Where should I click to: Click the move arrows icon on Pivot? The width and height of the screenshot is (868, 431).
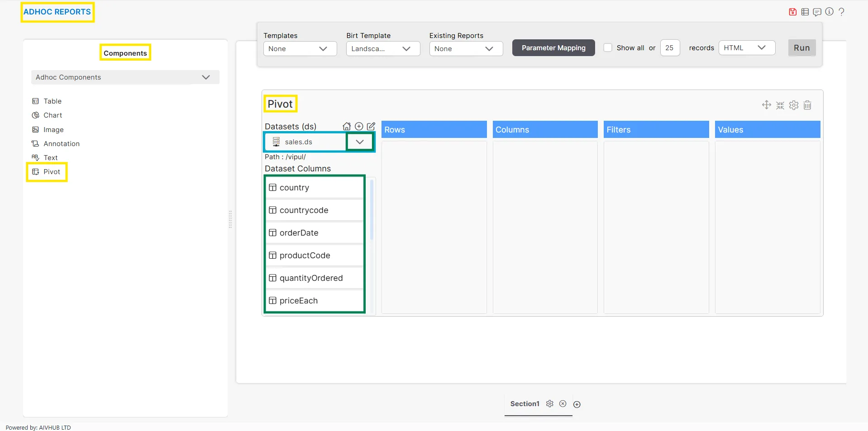pos(766,105)
